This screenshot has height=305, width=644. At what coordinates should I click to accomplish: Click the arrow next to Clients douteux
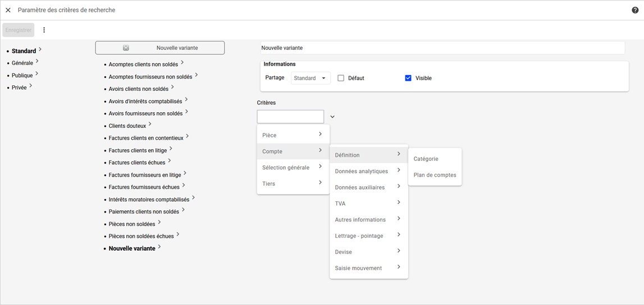point(150,124)
